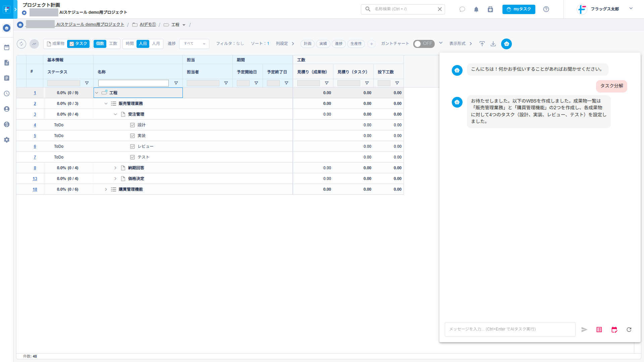Switch unit to 人月

tap(156, 44)
